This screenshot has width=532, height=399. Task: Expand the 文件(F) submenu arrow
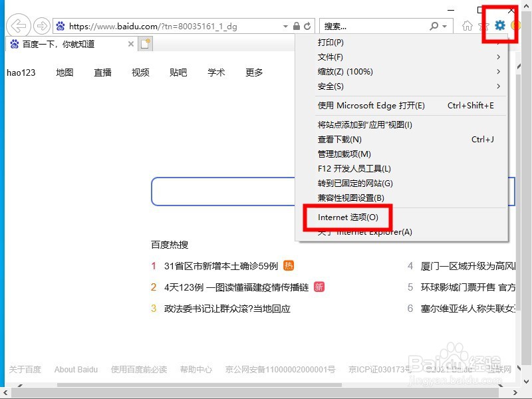[498, 57]
